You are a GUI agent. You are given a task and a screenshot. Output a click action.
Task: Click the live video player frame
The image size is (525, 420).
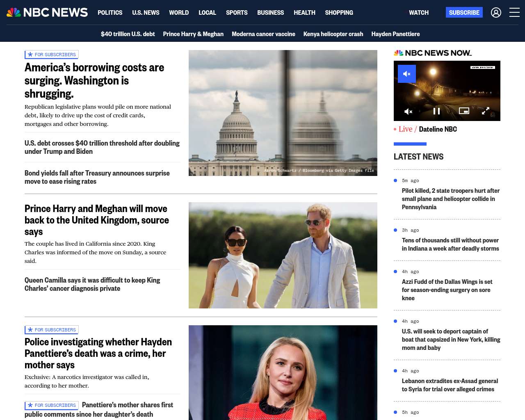click(447, 91)
